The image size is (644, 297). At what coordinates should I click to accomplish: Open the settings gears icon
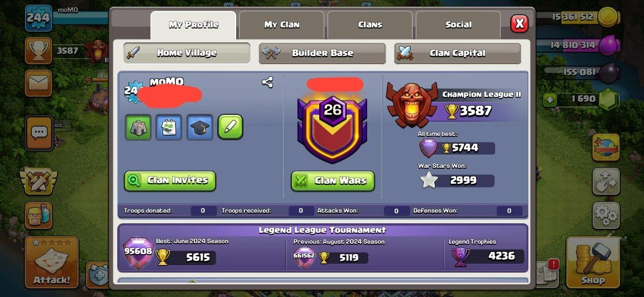click(x=606, y=215)
